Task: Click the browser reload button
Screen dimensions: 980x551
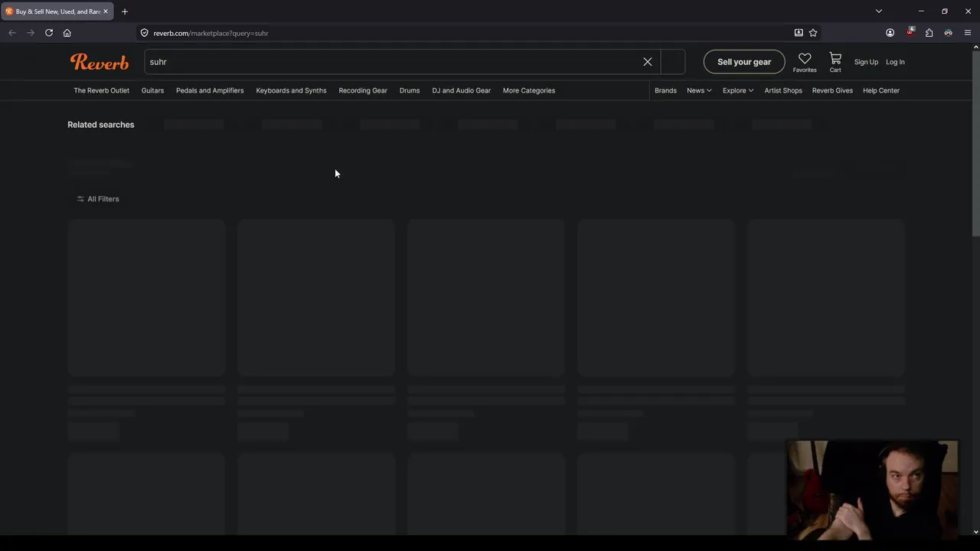Action: [49, 33]
